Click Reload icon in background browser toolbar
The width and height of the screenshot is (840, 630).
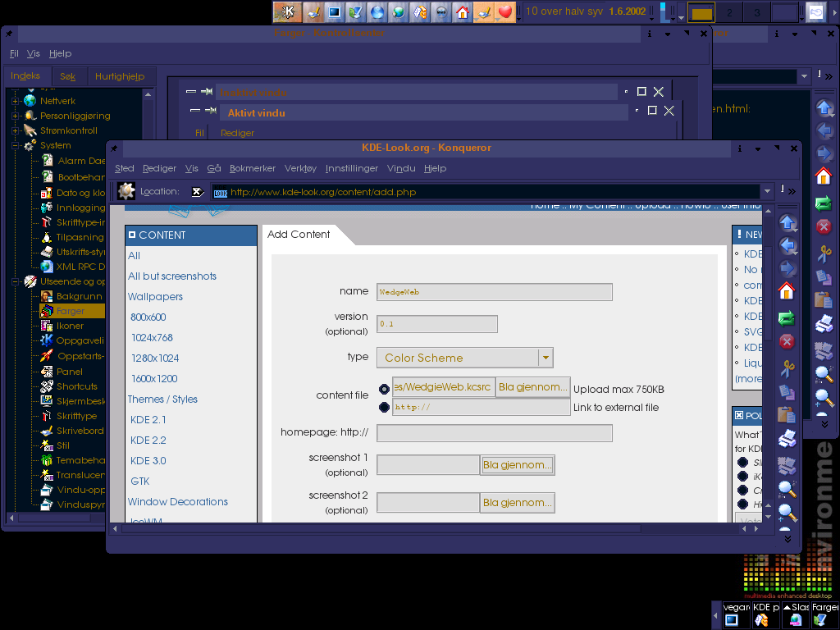[x=824, y=203]
